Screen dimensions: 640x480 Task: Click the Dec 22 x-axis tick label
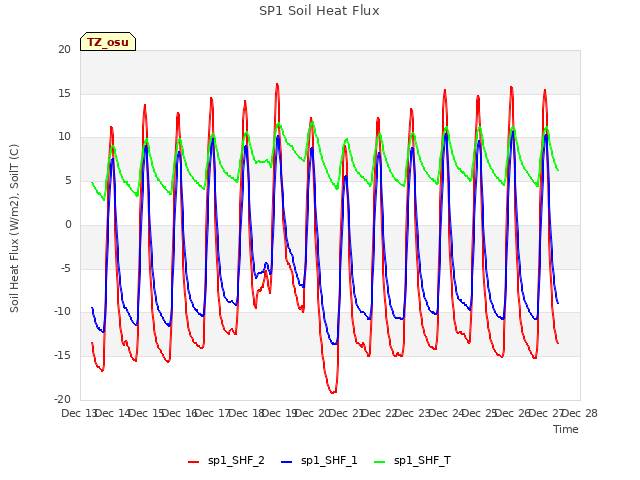point(382,413)
